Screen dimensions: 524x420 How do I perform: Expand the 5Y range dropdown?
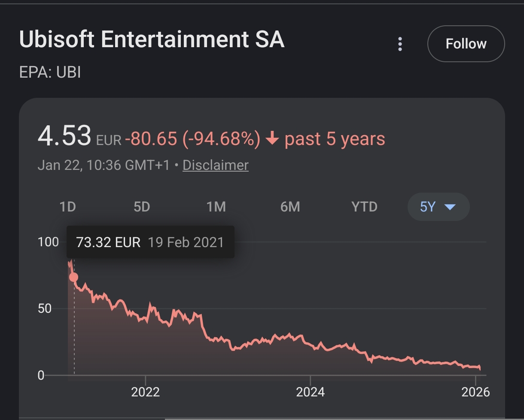pyautogui.click(x=438, y=207)
